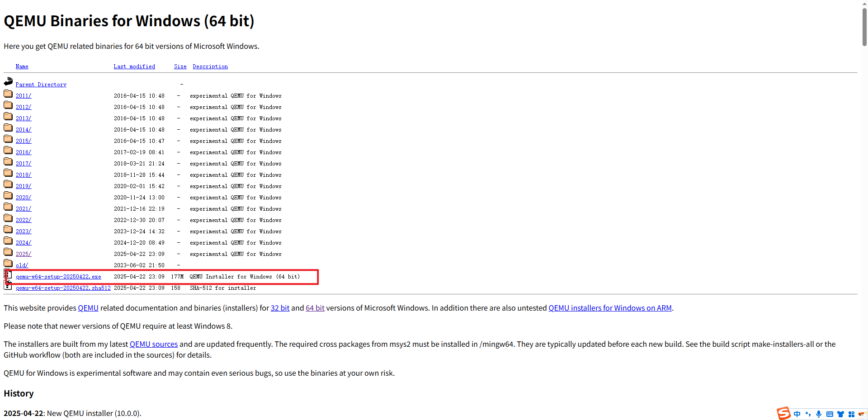Click the folder icon beside old/
This screenshot has width=868, height=420.
click(x=8, y=263)
